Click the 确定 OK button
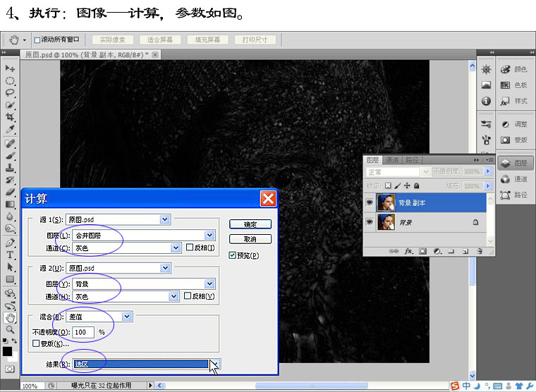 tap(250, 224)
